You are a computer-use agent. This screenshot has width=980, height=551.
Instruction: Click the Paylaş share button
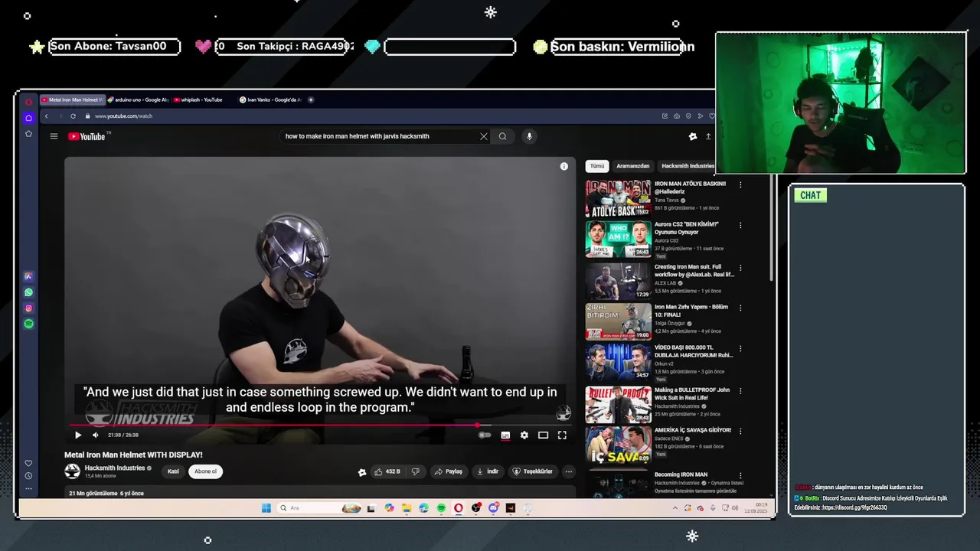click(449, 471)
